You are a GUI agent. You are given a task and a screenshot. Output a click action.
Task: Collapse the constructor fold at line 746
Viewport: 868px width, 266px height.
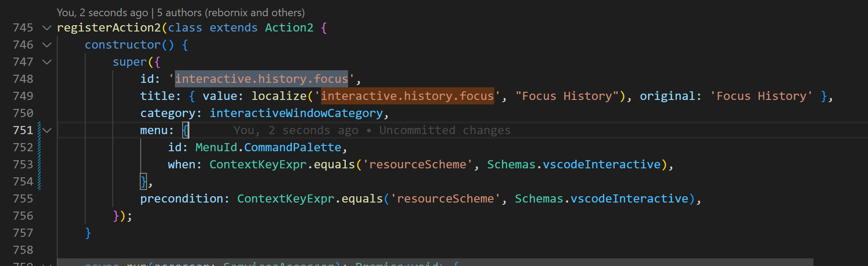[47, 45]
